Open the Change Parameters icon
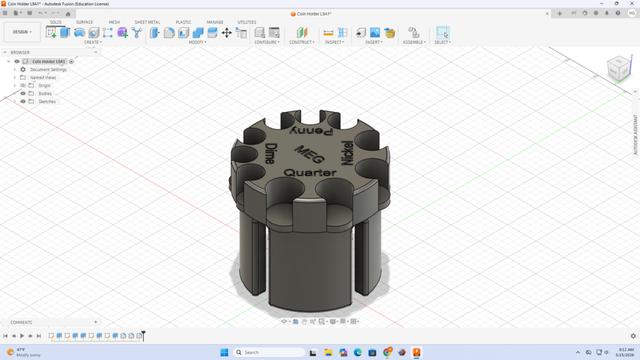The height and width of the screenshot is (360, 640). point(274,32)
